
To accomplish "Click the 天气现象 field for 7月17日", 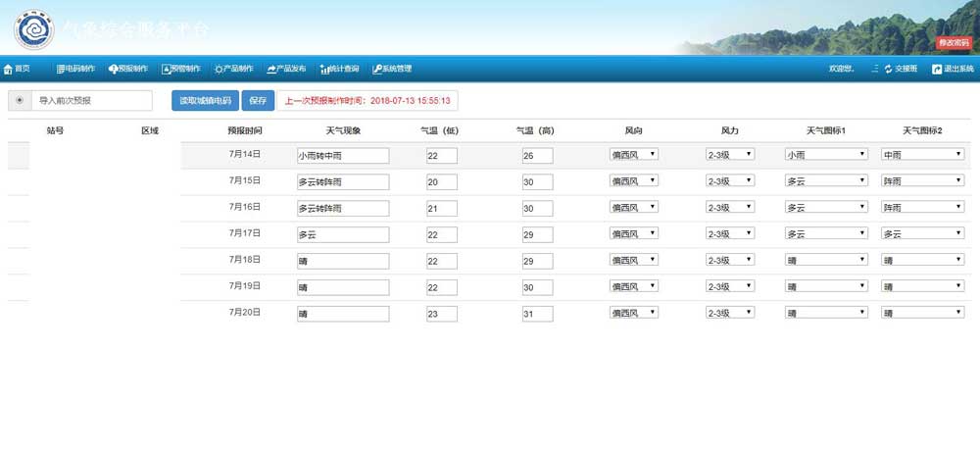I will click(x=343, y=234).
